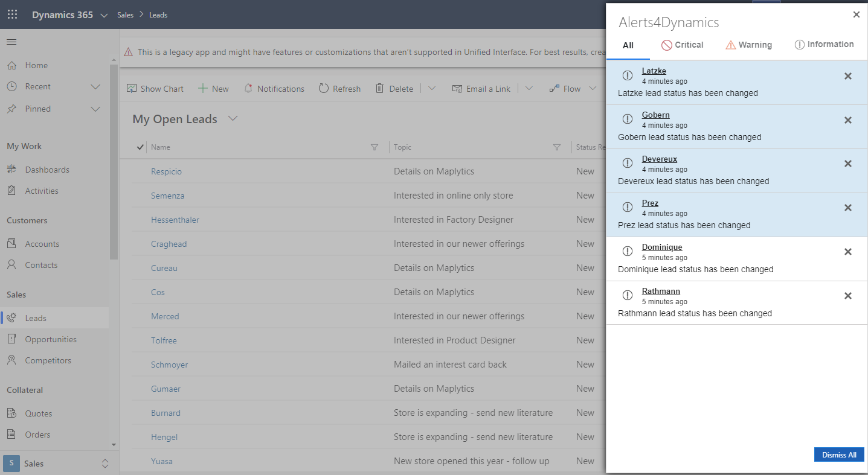Click the Refresh toolbar icon
Viewport: 868px width, 475px height.
pos(324,89)
